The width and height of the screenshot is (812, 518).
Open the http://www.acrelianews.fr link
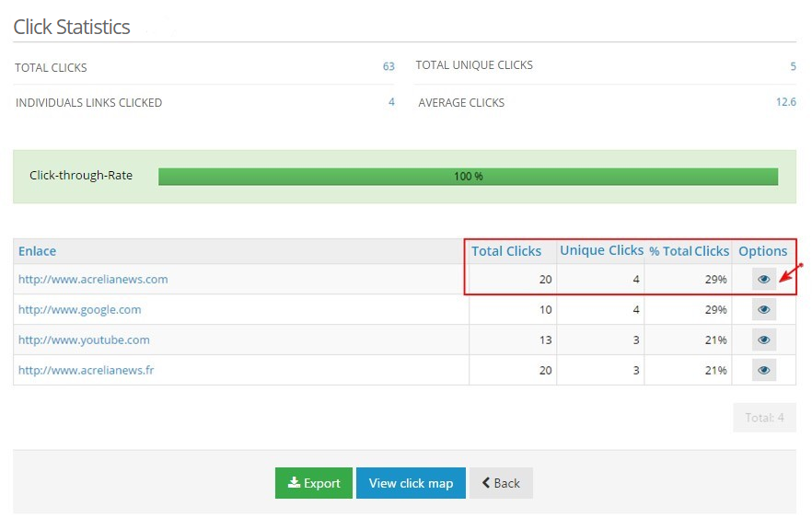(x=86, y=370)
